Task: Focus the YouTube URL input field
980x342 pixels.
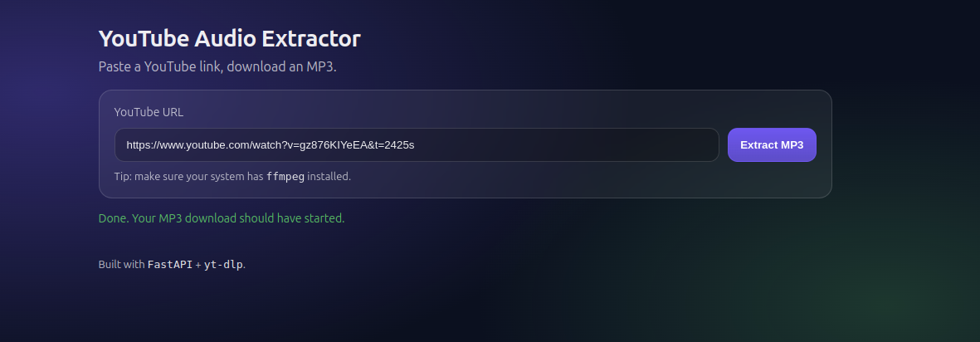Action: [564, 144]
